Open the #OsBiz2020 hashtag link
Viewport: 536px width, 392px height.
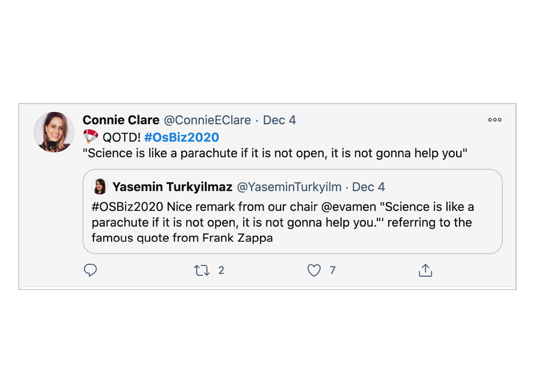click(x=181, y=137)
